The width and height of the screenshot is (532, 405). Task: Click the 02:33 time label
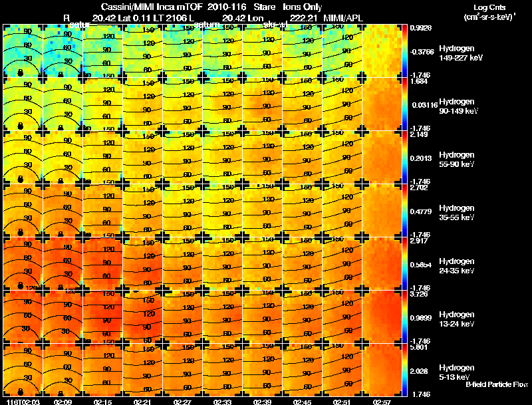tap(222, 402)
